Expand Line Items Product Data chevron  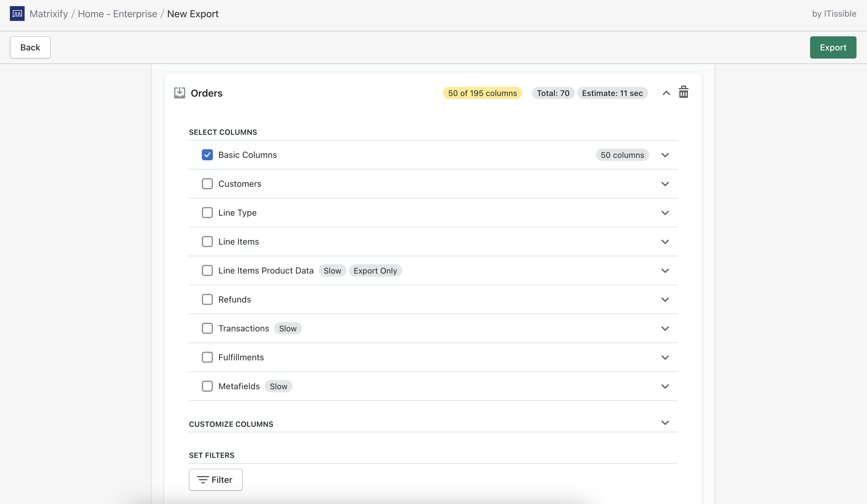coord(665,270)
